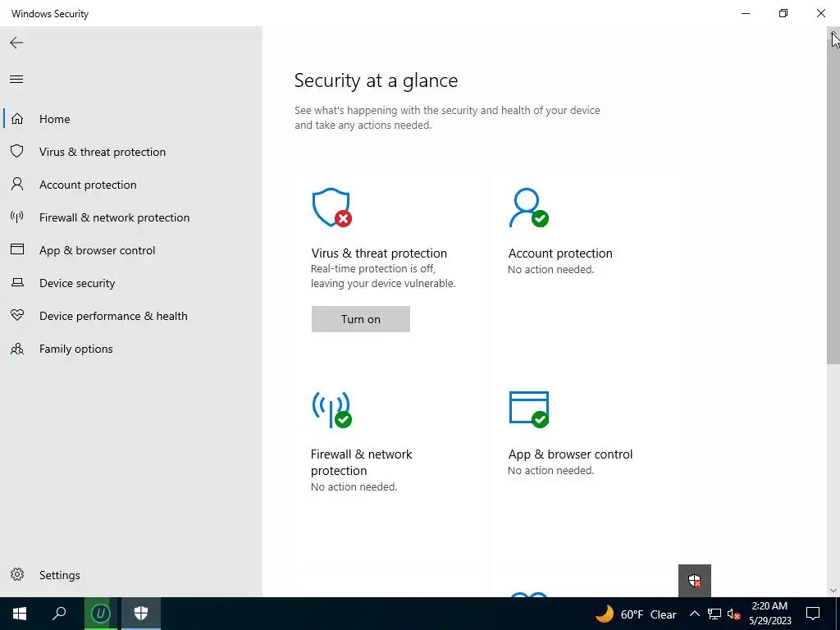Screen dimensions: 840x630
Task: Click 'No action needed.' under App & browser control
Action: tap(550, 470)
